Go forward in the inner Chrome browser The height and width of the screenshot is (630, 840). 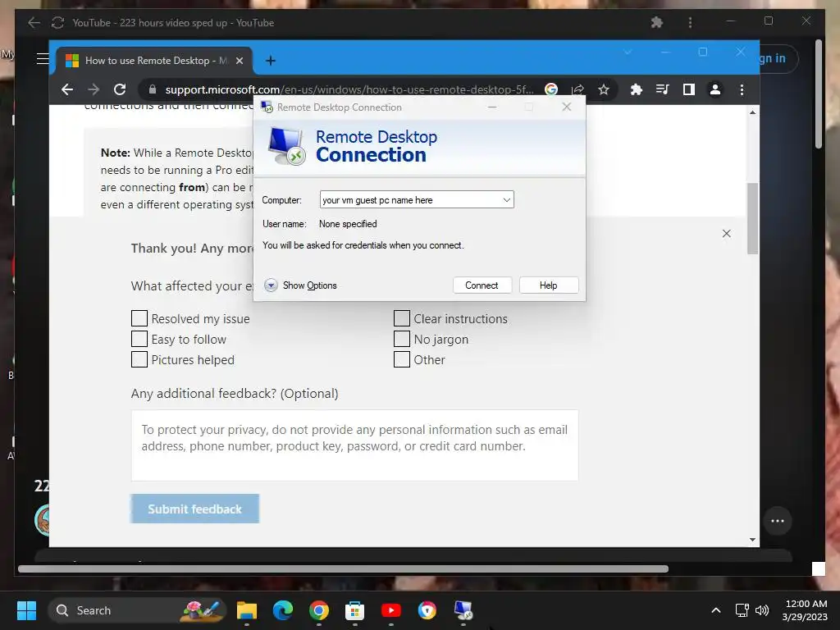click(x=94, y=89)
